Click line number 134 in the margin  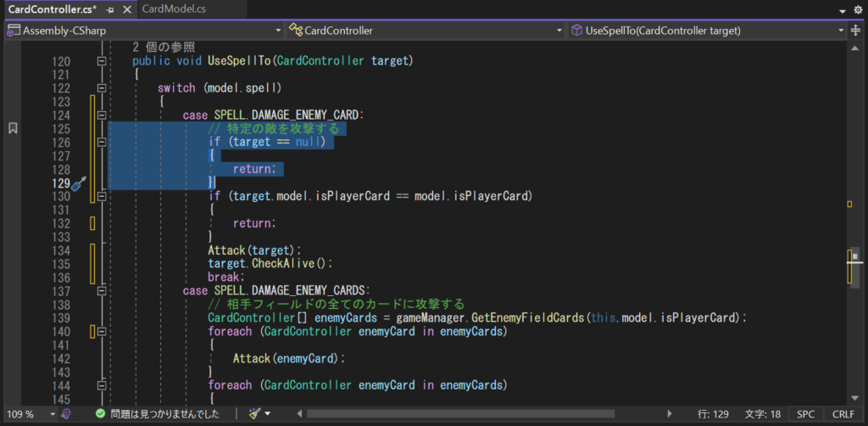click(60, 250)
